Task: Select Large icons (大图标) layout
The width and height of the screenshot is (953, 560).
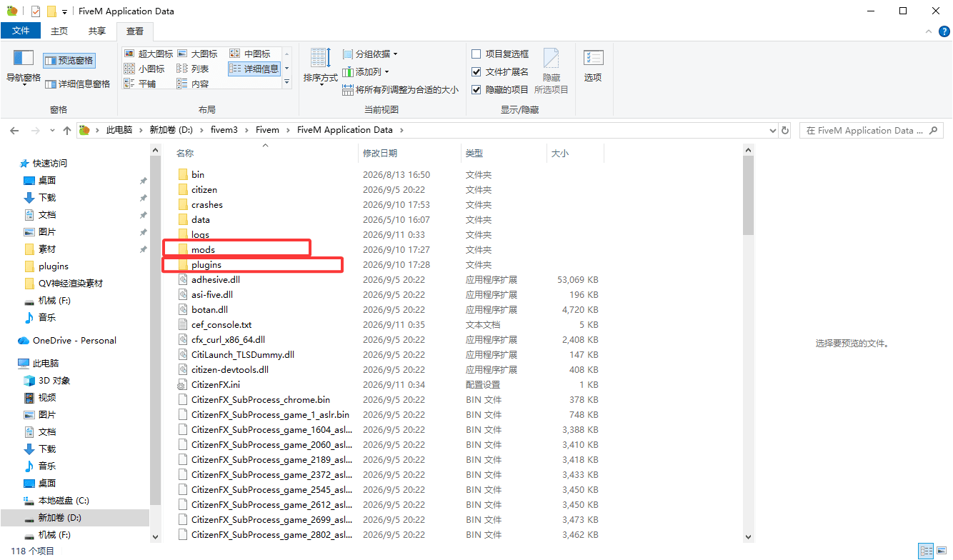Action: (x=197, y=54)
